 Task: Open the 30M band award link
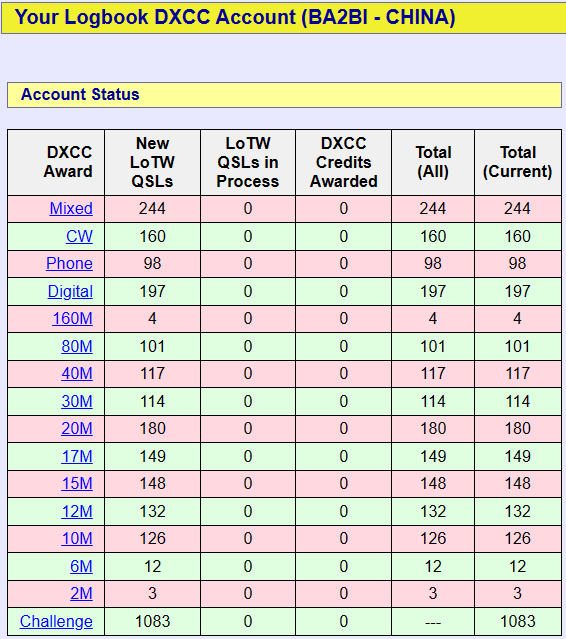coord(77,401)
